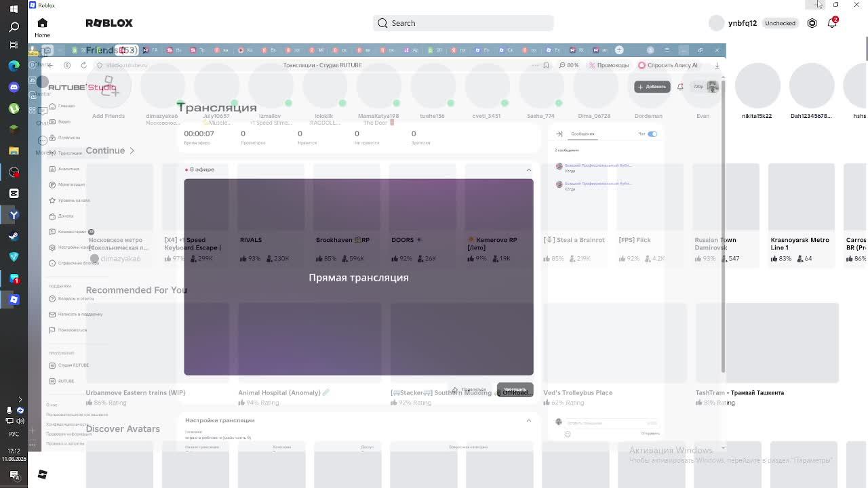The height and width of the screenshot is (488, 868).
Task: Click the Roblox logo
Action: tap(109, 23)
